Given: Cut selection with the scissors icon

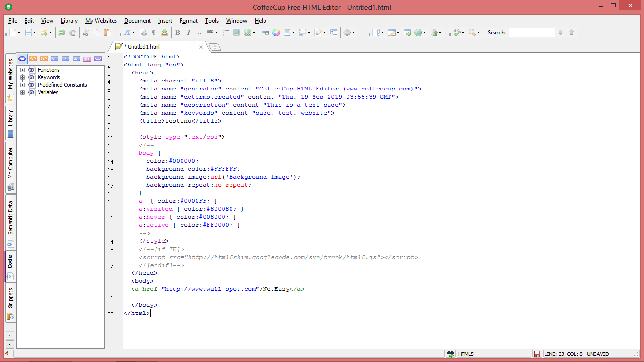Looking at the screenshot, I should tap(85, 33).
